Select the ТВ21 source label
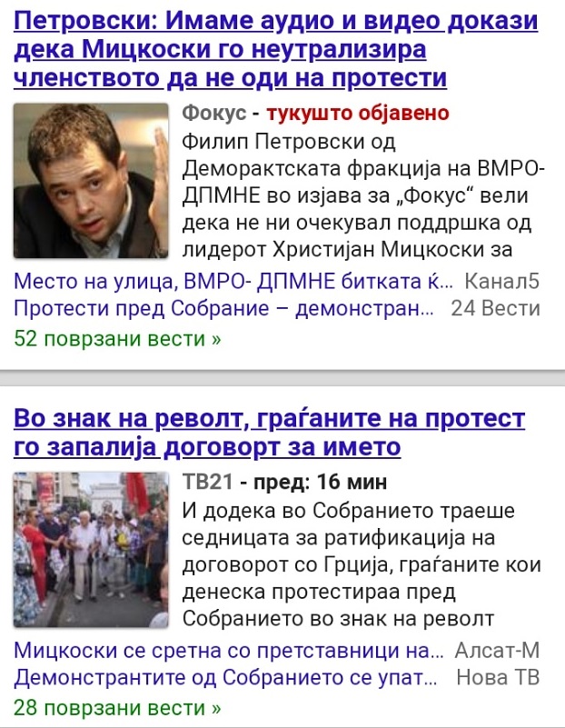The height and width of the screenshot is (728, 565). 207,482
